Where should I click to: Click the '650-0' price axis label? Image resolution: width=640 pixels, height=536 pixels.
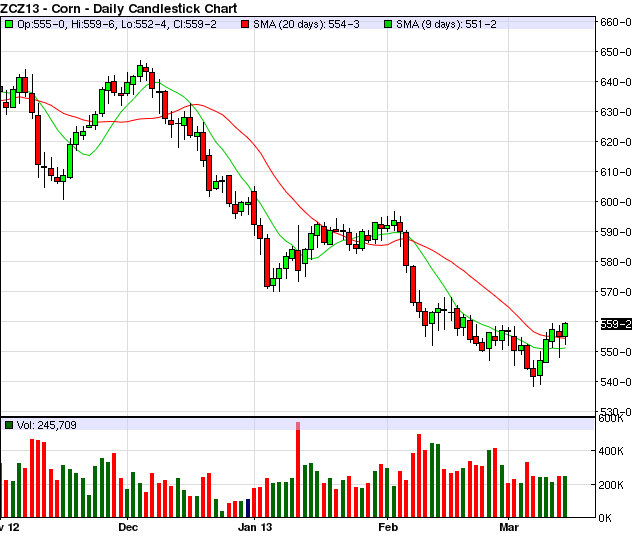(x=616, y=52)
